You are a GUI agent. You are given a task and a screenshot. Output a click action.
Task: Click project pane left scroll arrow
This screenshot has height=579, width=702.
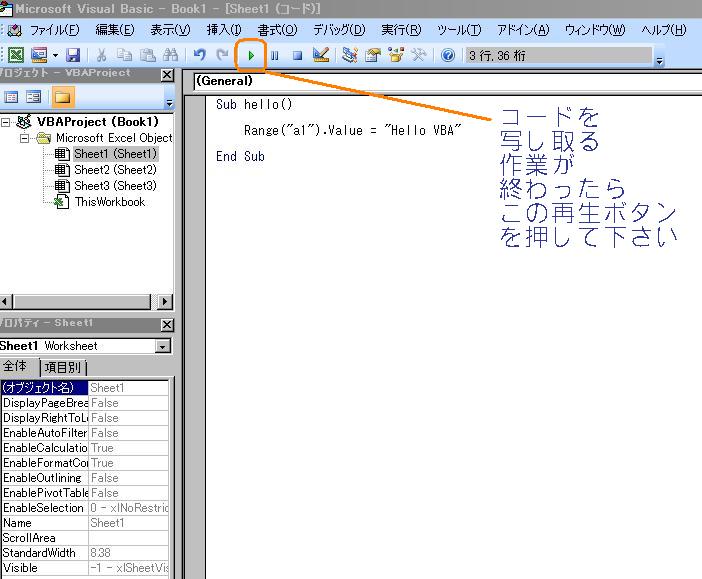coord(6,302)
